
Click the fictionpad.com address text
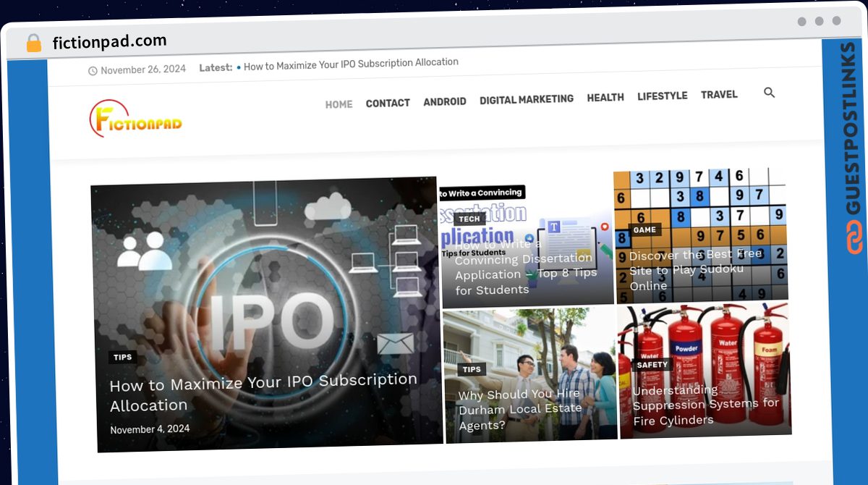point(110,42)
